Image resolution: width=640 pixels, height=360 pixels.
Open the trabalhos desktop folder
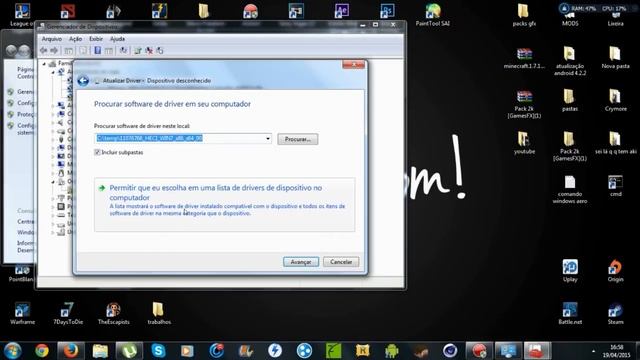pos(159,313)
